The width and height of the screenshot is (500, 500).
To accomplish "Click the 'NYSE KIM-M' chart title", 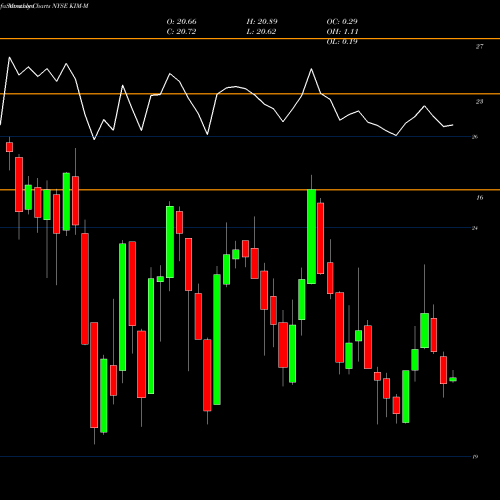I will point(70,6).
